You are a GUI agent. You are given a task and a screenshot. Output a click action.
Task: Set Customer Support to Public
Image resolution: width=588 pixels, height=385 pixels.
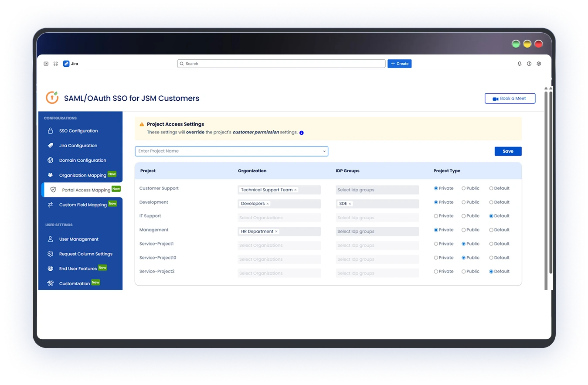464,188
